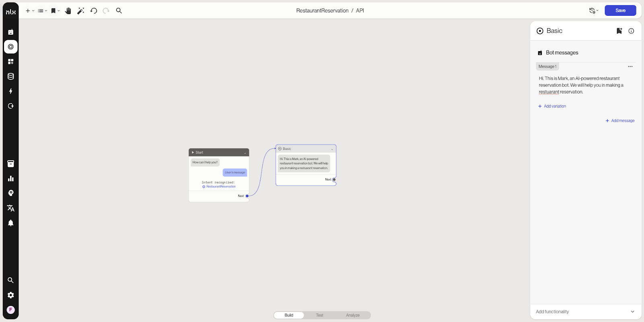Click the Message 1 text field
The image size is (644, 322).
581,85
